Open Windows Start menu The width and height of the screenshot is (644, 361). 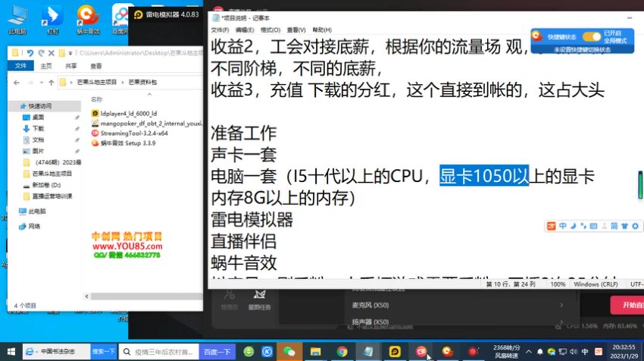tap(11, 352)
